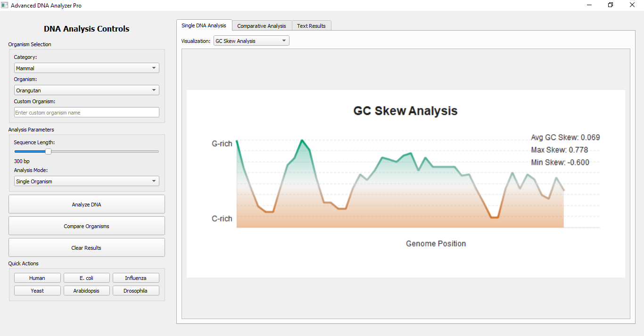Click the Sequence Length slider handle
The height and width of the screenshot is (336, 644).
pos(48,151)
